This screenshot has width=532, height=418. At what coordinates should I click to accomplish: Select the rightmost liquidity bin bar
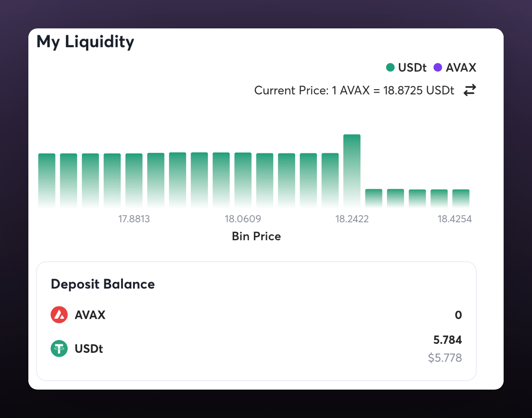[x=461, y=198]
